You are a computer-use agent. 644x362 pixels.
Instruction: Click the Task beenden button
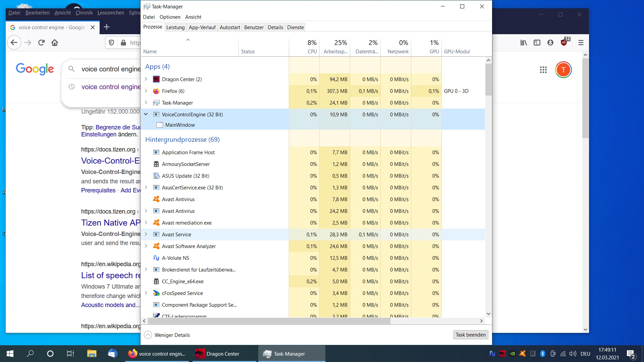pyautogui.click(x=470, y=335)
